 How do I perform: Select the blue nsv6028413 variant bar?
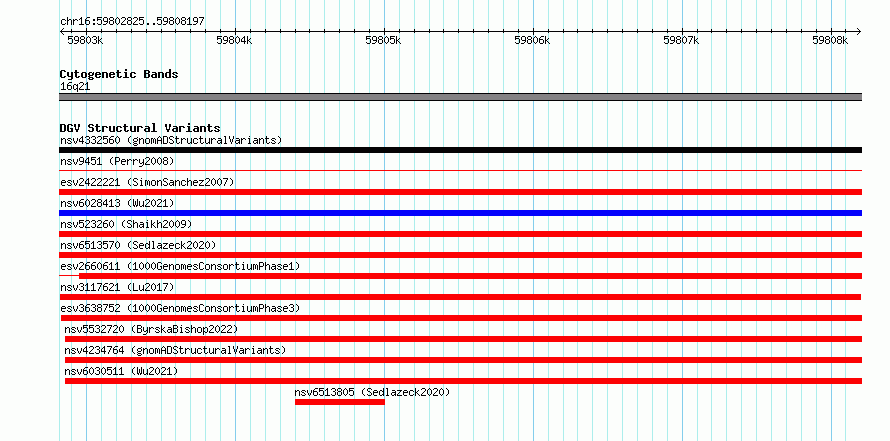click(460, 213)
